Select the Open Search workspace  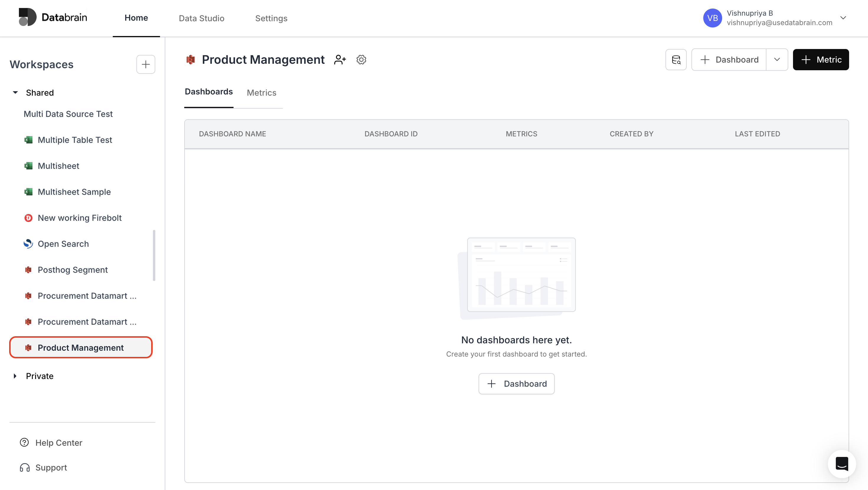(x=63, y=244)
